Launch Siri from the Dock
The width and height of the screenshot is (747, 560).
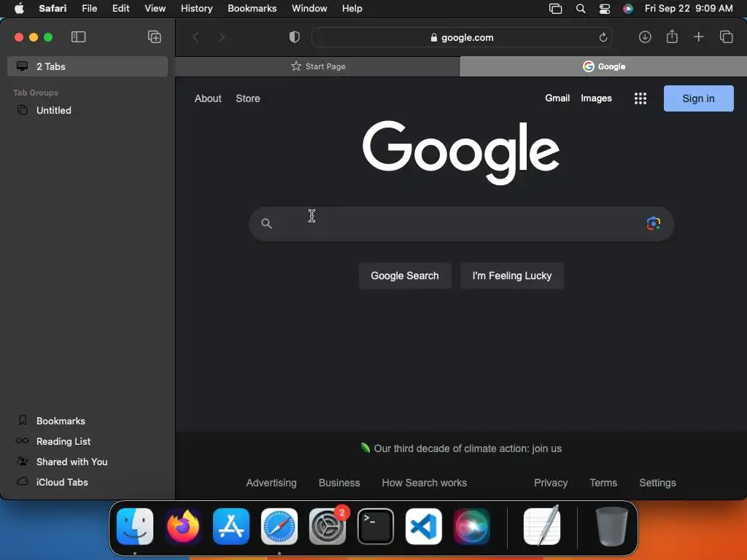point(472,526)
